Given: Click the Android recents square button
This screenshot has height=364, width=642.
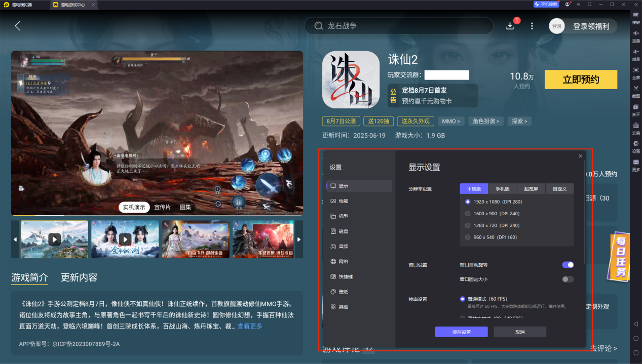Looking at the screenshot, I should [636, 353].
